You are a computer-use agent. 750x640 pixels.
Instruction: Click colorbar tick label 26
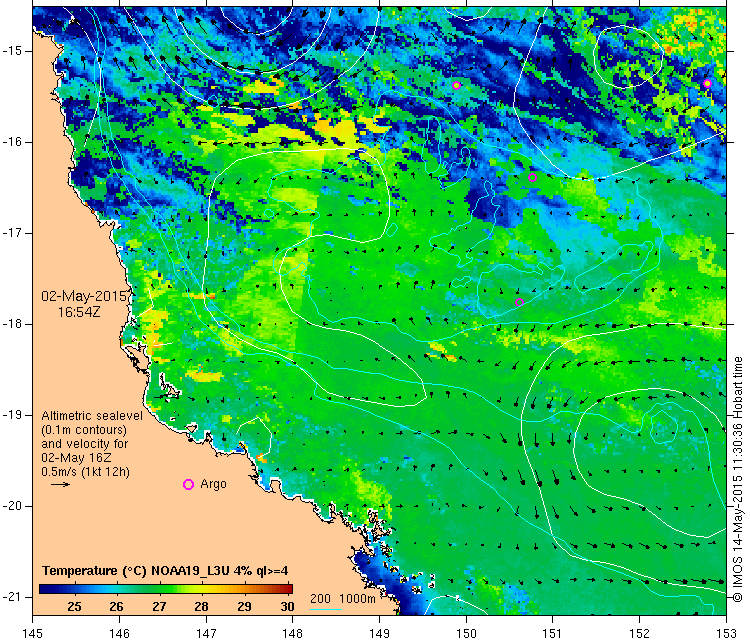(116, 607)
